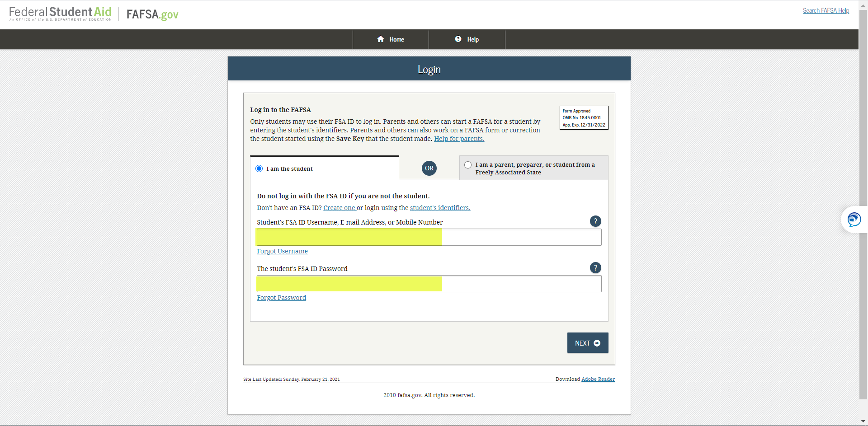Click the NEXT button
Image resolution: width=868 pixels, height=426 pixels.
click(x=587, y=342)
